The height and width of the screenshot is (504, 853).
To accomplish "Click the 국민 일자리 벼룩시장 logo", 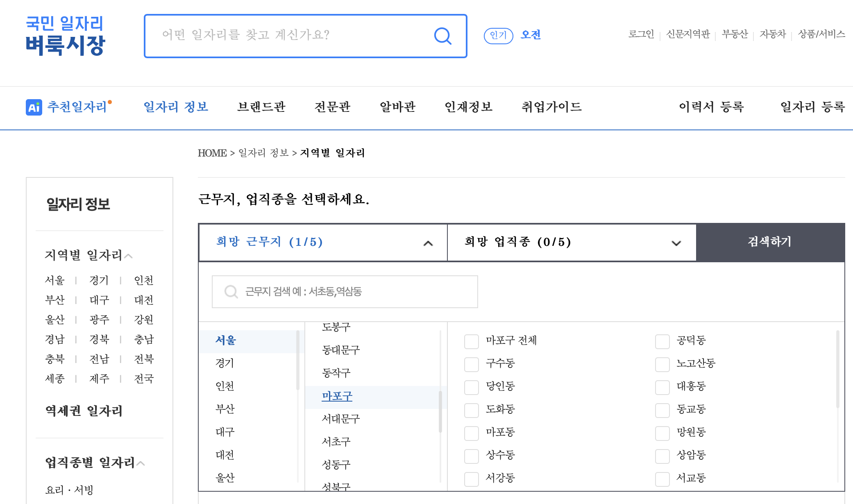I will pyautogui.click(x=66, y=35).
